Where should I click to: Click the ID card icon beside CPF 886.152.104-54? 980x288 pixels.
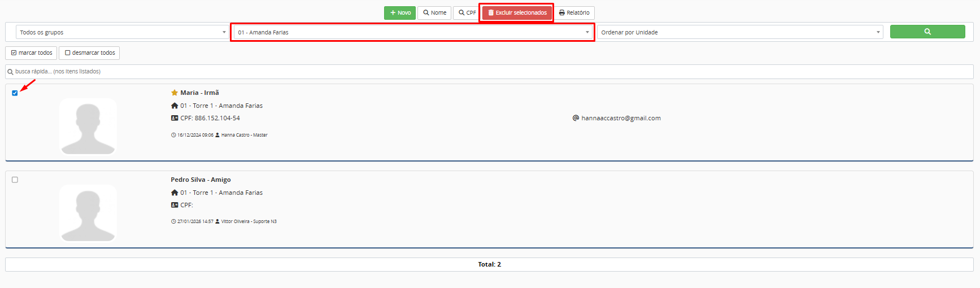tap(175, 118)
